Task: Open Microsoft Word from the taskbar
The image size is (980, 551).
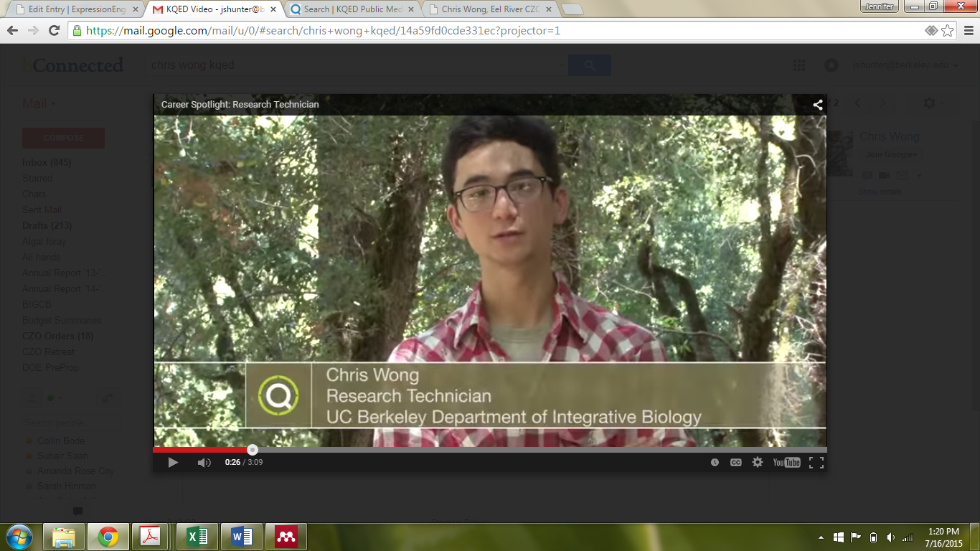Action: 242,537
